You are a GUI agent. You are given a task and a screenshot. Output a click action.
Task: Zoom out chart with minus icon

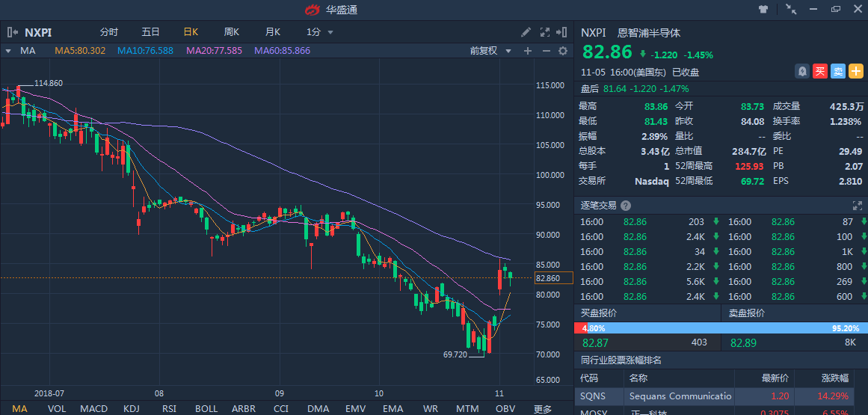pyautogui.click(x=546, y=51)
